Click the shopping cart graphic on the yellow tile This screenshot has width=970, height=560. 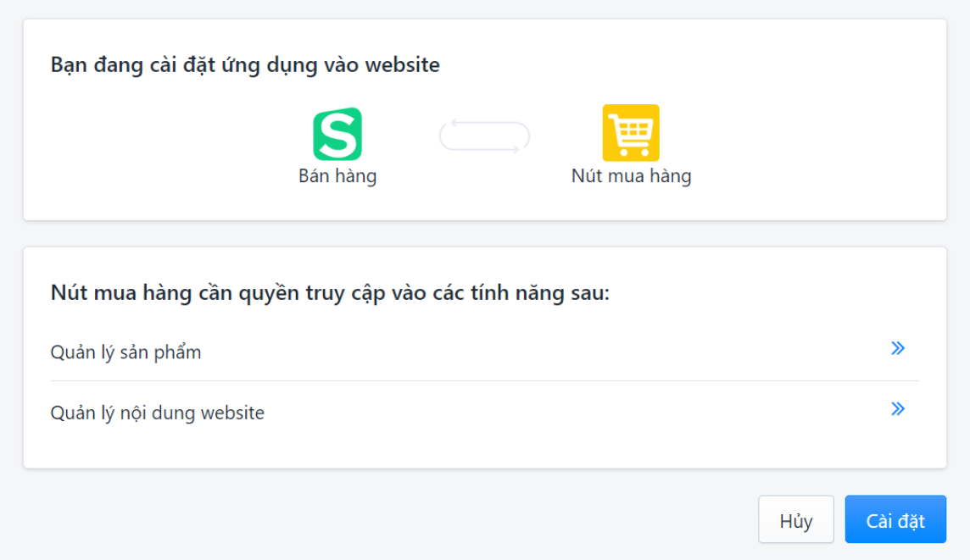tap(632, 132)
